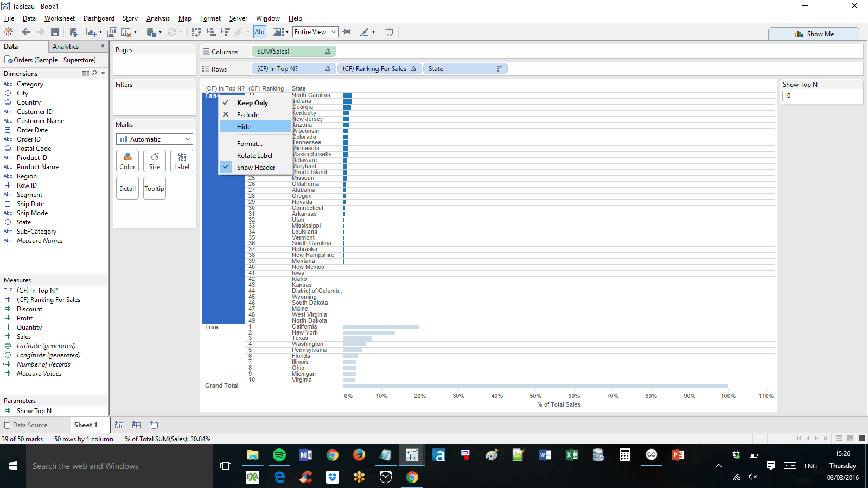This screenshot has height=488, width=868.
Task: Click the Sort ascending toolbar icon
Action: pos(211,33)
